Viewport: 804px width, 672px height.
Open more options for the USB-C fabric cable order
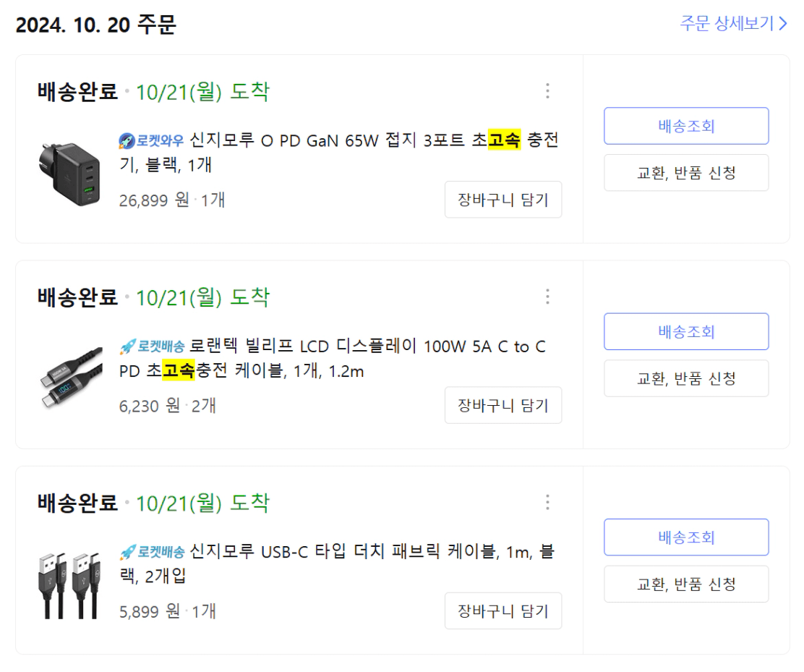(547, 502)
